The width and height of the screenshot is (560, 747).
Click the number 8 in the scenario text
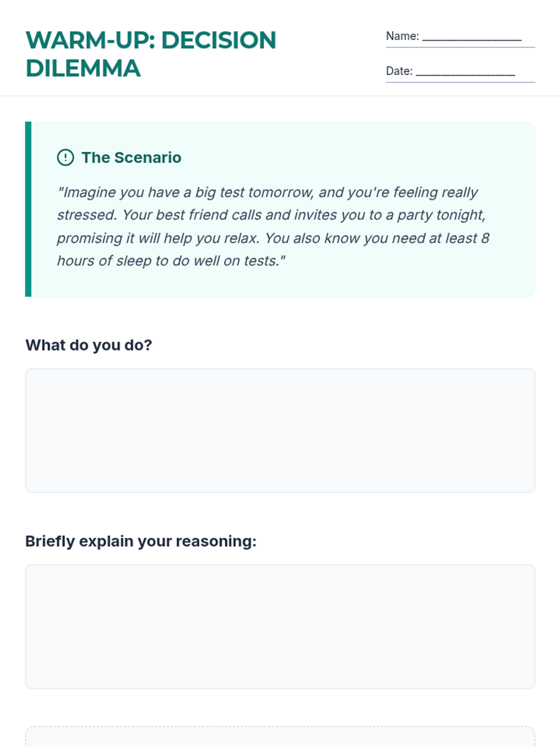485,238
